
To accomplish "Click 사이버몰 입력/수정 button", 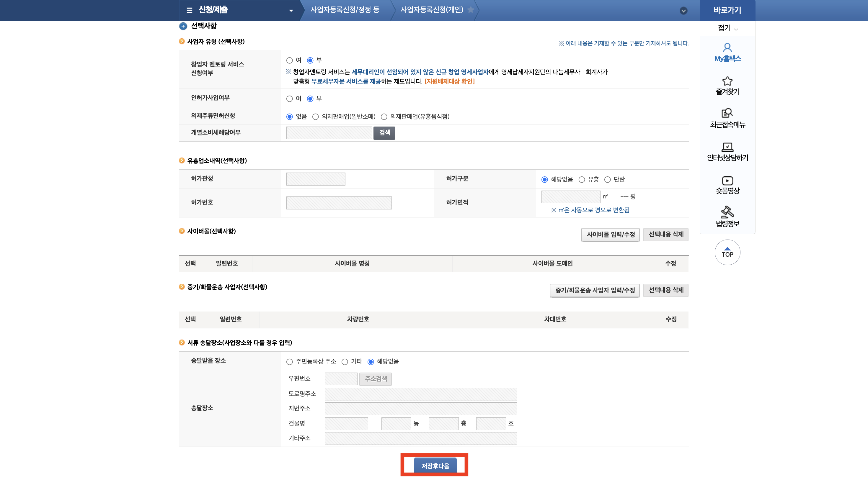I will click(610, 234).
